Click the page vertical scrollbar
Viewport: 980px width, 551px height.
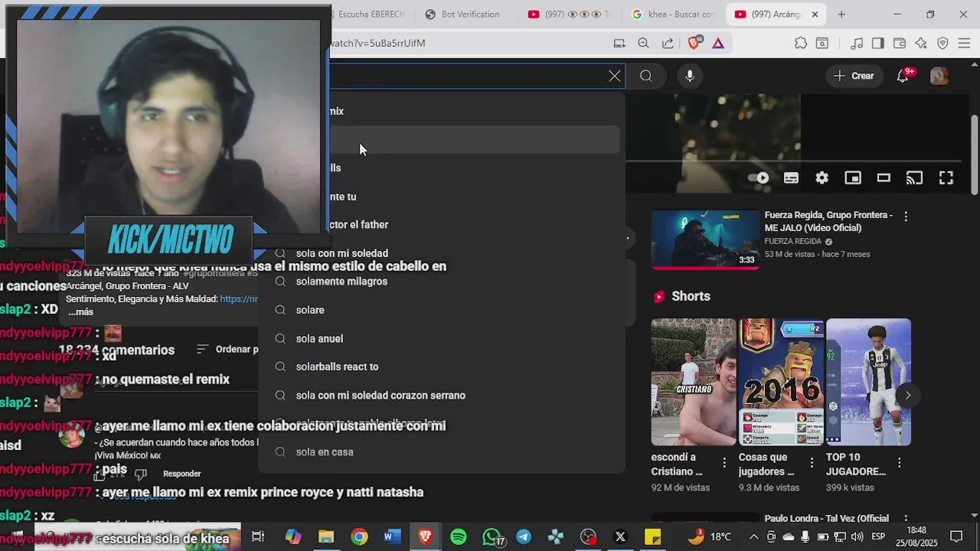(974, 153)
